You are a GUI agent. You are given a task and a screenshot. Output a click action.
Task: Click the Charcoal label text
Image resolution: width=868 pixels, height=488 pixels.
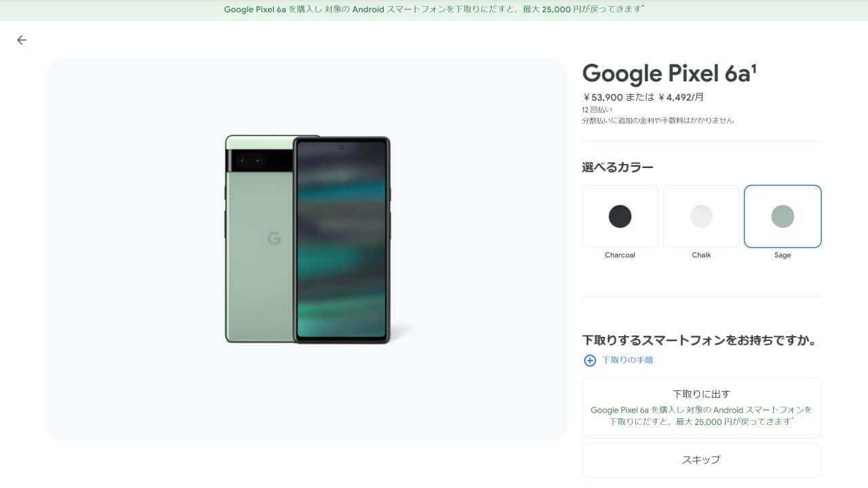click(620, 256)
